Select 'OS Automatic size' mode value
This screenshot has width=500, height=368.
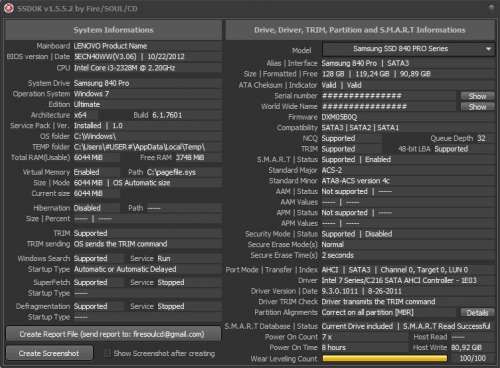(142, 183)
